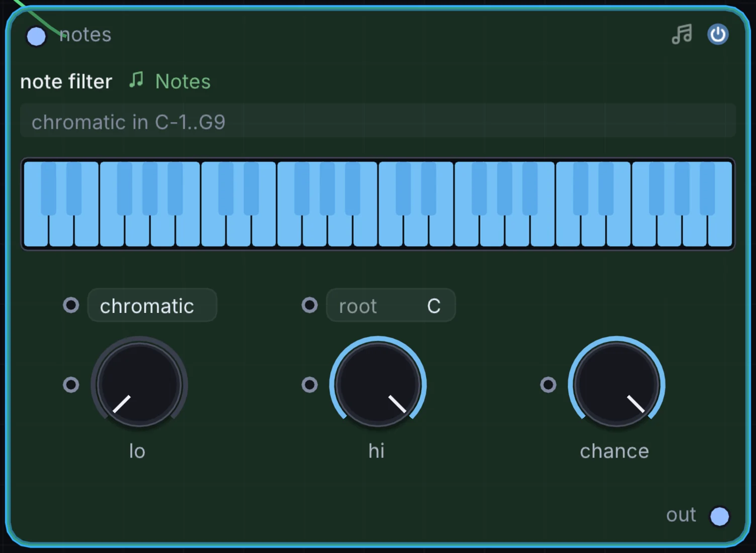
Task: Toggle the module power button
Action: 718,34
